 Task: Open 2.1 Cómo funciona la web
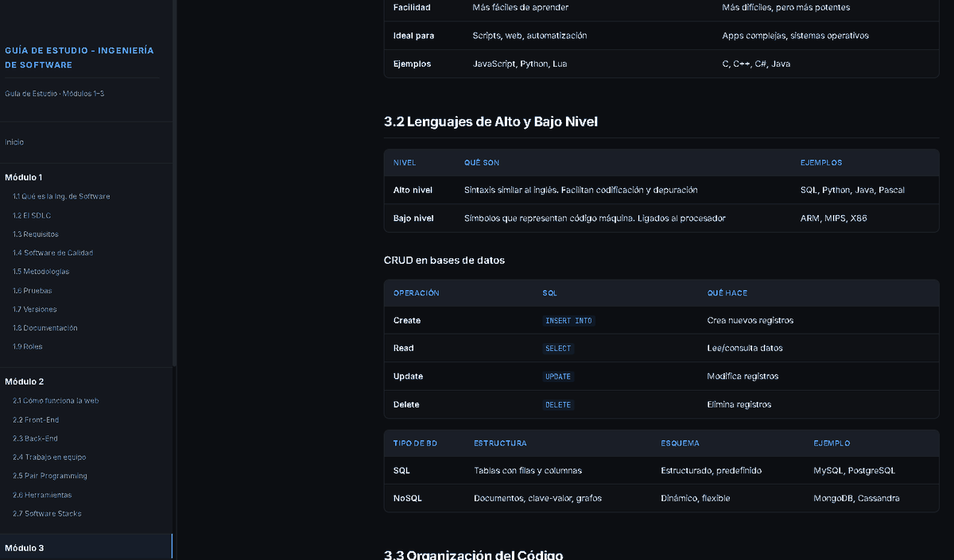tap(56, 401)
